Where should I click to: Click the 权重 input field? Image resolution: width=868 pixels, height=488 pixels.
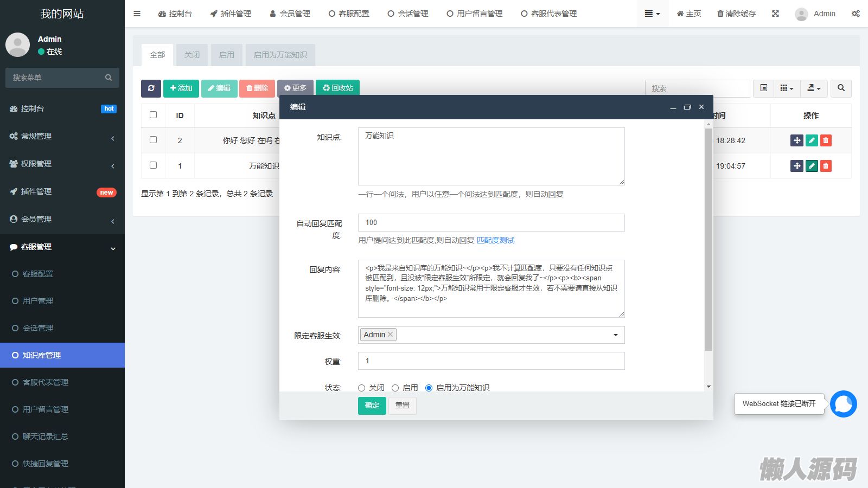coord(491,361)
